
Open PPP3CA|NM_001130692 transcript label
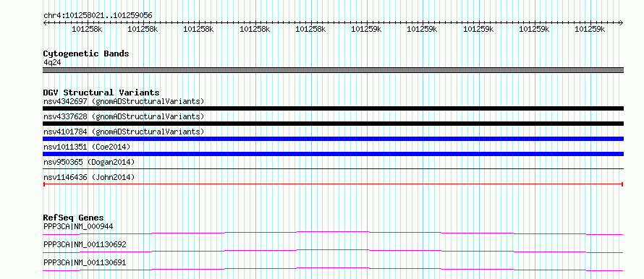[x=85, y=245]
